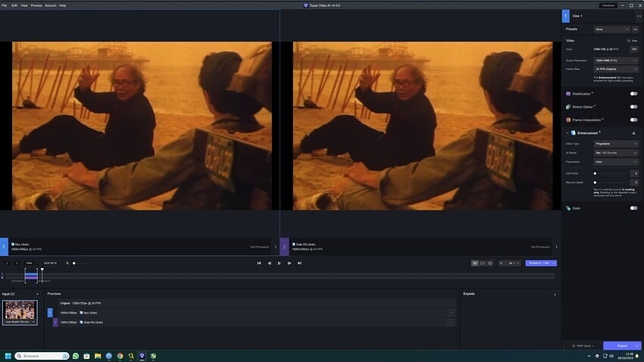Open the Presets dropdown
644x362 pixels.
coord(612,29)
